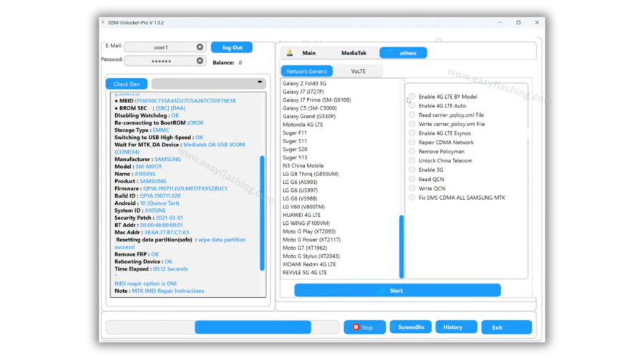Select HUAWEI 4G LTE in list
This screenshot has width=644, height=358.
pyautogui.click(x=301, y=215)
